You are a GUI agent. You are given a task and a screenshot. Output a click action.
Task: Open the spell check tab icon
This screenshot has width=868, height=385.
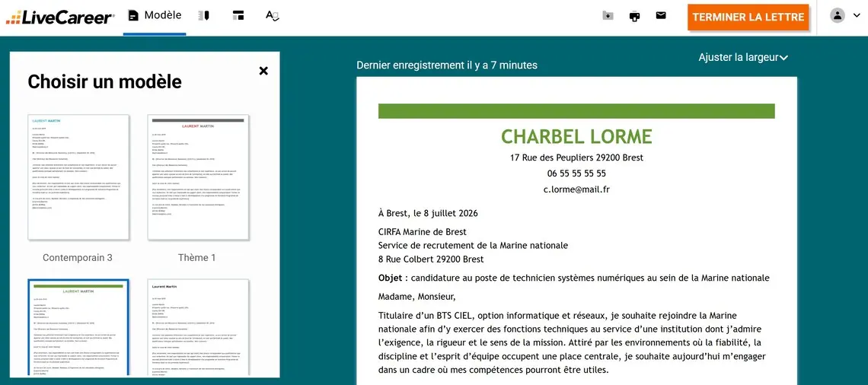273,16
